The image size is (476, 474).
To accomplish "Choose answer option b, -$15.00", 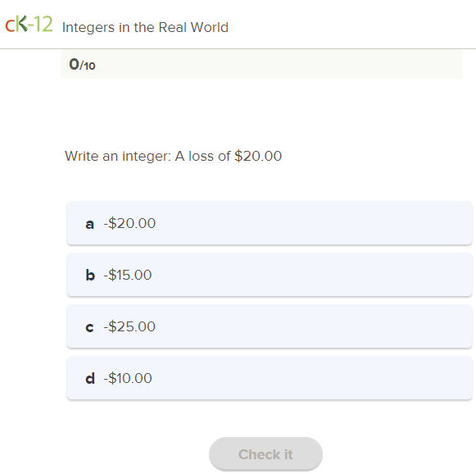I will 270,275.
